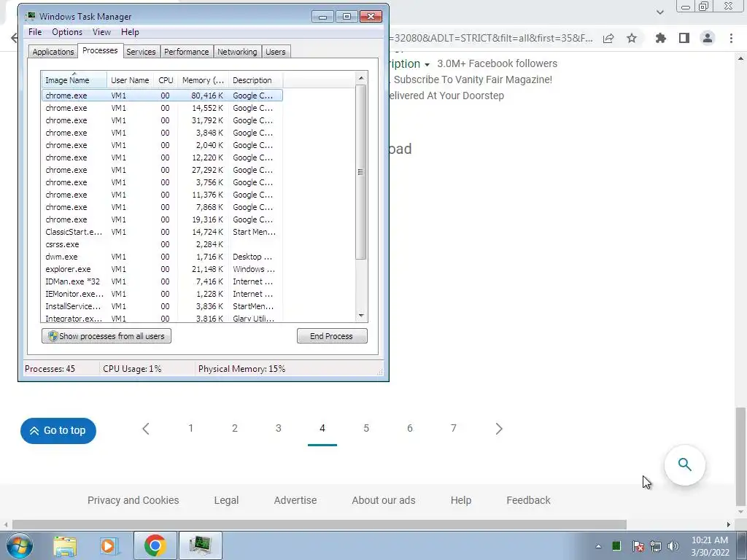747x560 pixels.
Task: Click floating search magnifier button
Action: coord(684,464)
